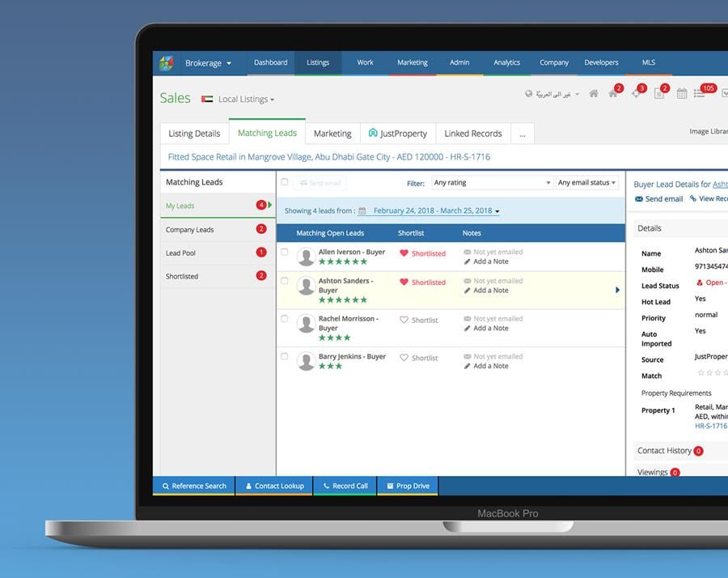Click Barry Jenkins' avatar

(x=306, y=361)
